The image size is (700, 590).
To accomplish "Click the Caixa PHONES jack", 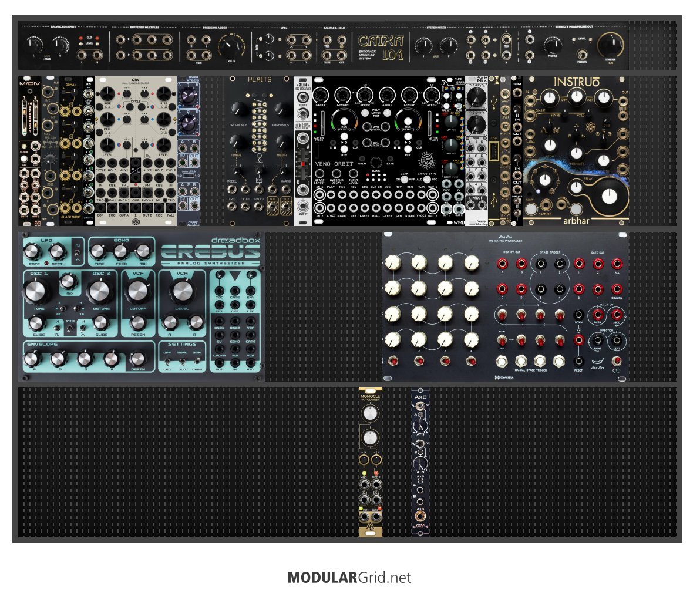I will tap(583, 55).
